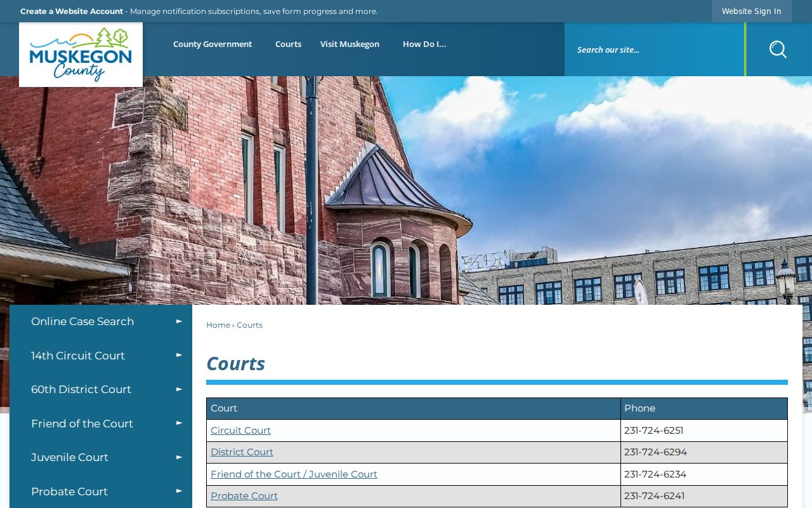The height and width of the screenshot is (508, 812).
Task: Click the Website Sign In button
Action: pos(751,11)
